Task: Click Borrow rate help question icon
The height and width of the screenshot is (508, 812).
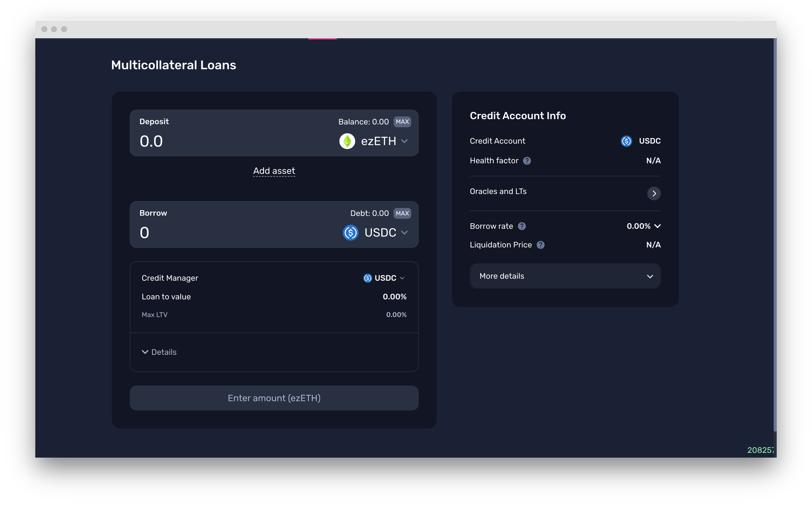Action: pos(522,226)
